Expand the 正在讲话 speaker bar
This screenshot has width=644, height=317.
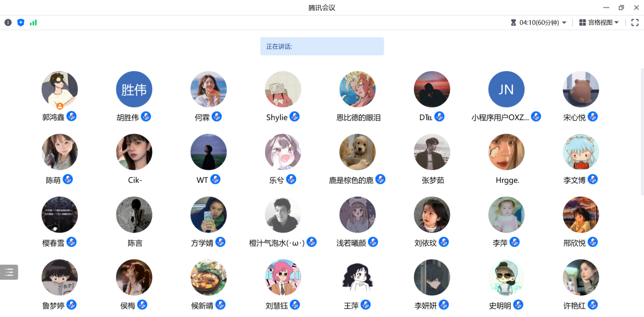click(x=322, y=46)
